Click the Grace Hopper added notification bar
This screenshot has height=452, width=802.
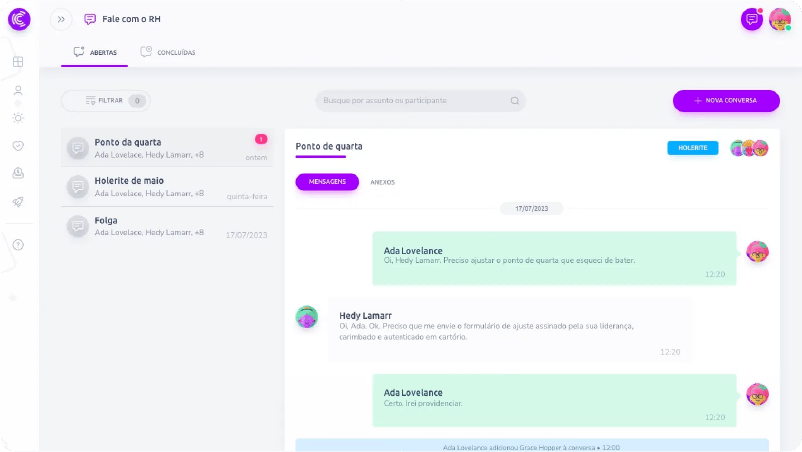(x=532, y=445)
